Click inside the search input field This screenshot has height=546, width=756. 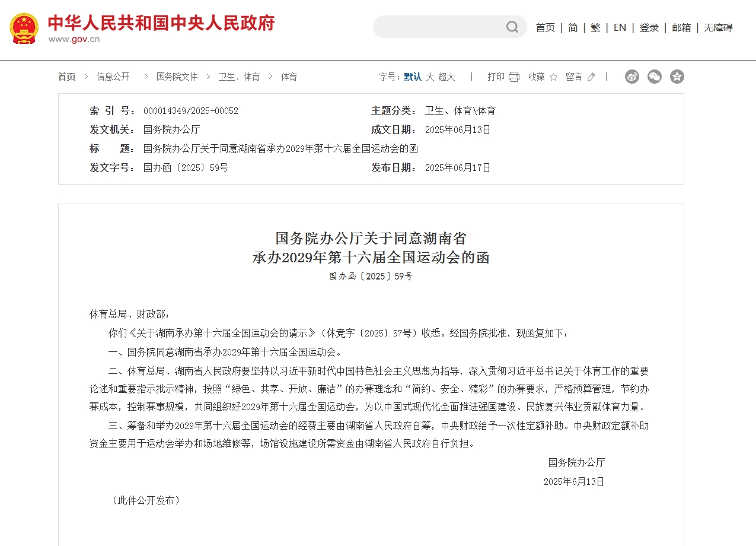[445, 27]
